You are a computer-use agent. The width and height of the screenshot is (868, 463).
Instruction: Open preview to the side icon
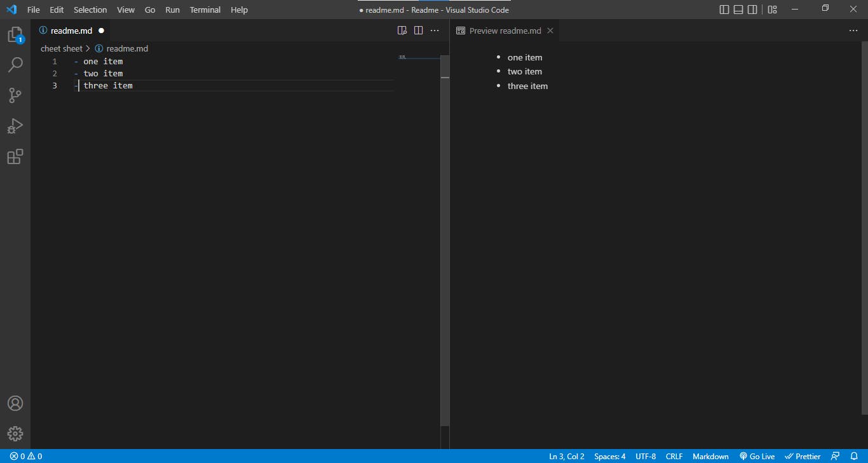[x=402, y=31]
